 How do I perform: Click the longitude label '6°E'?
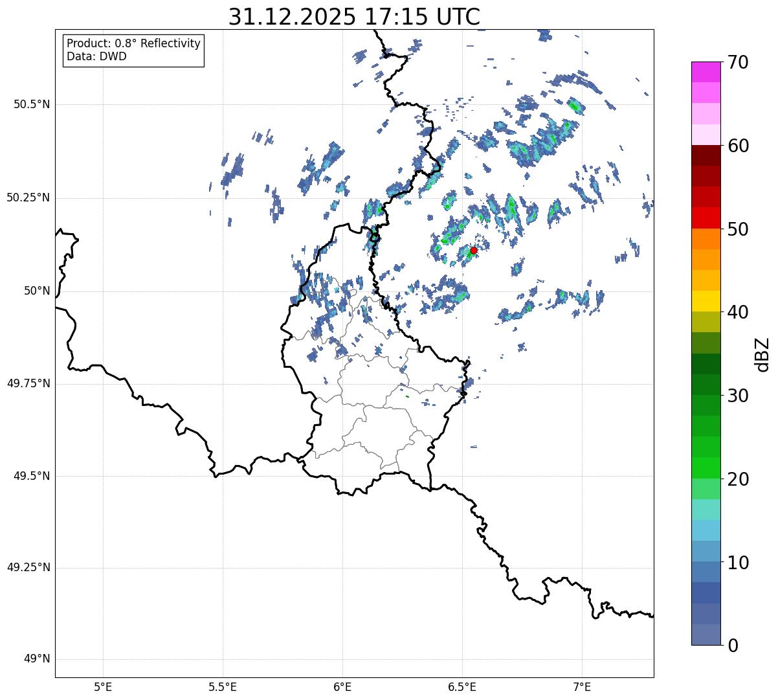342,686
